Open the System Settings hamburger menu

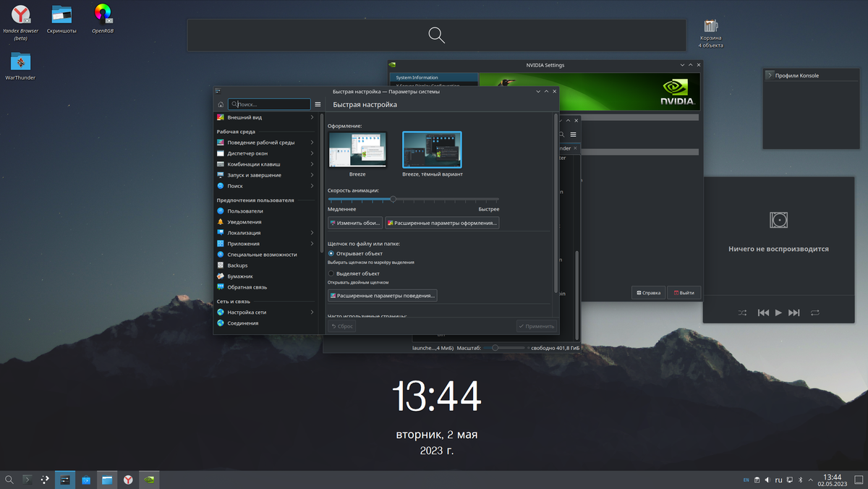(x=318, y=104)
